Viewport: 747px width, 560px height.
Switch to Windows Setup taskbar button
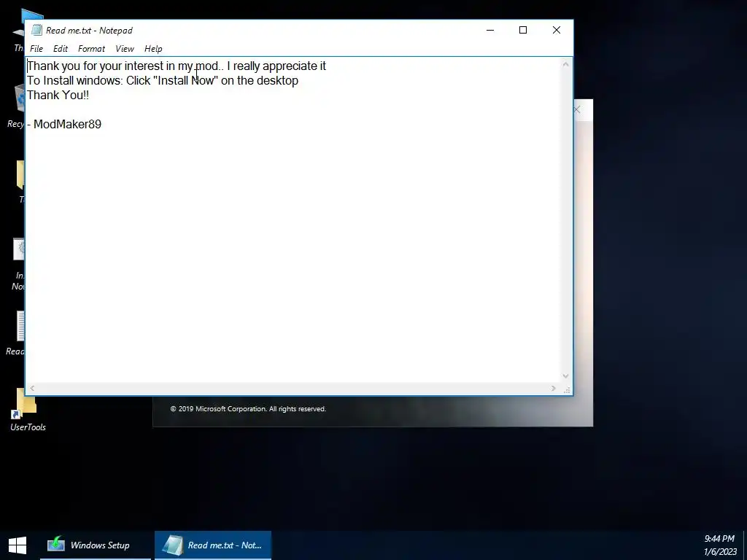pyautogui.click(x=96, y=545)
